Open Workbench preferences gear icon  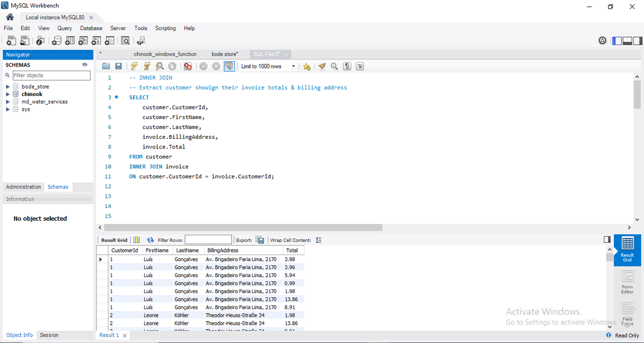click(x=603, y=41)
